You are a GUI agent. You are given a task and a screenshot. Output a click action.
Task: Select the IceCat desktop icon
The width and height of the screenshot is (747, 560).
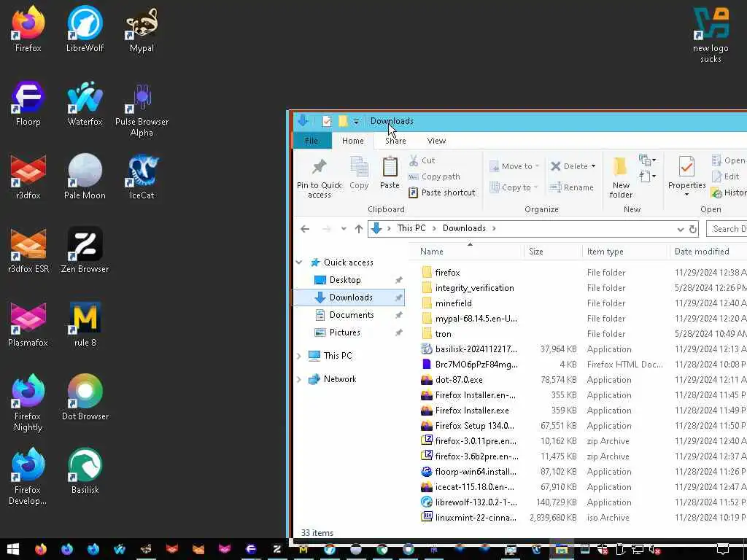[142, 176]
